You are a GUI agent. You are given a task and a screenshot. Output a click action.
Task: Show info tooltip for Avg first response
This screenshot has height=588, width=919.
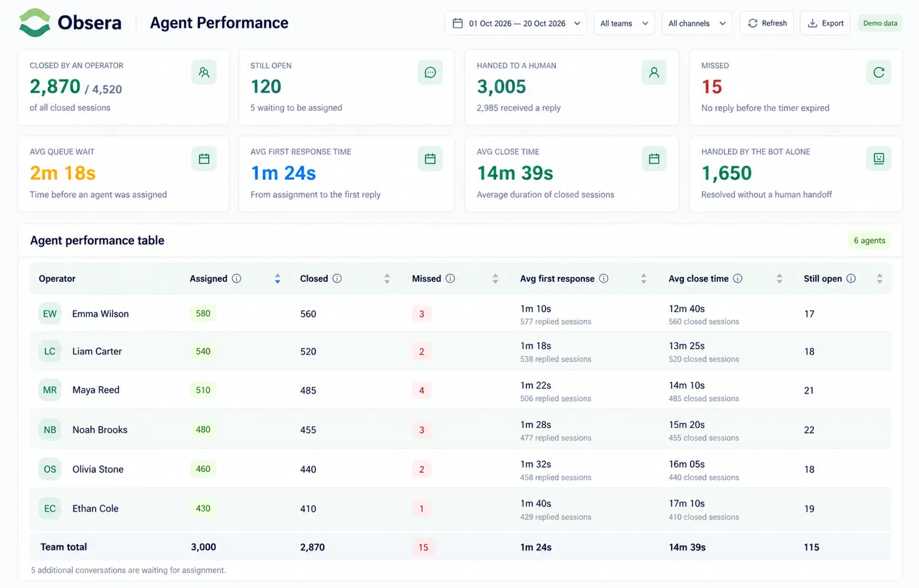[603, 278]
